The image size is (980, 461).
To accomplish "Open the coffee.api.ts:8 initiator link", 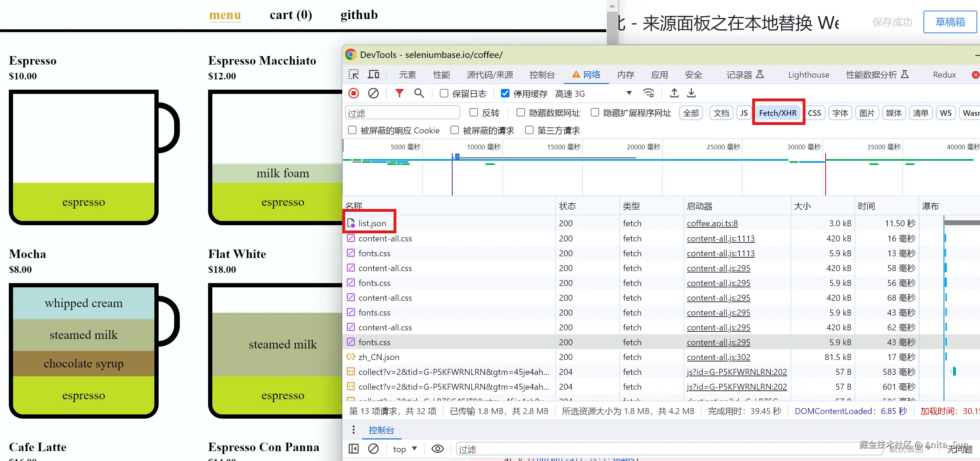I will (x=712, y=223).
